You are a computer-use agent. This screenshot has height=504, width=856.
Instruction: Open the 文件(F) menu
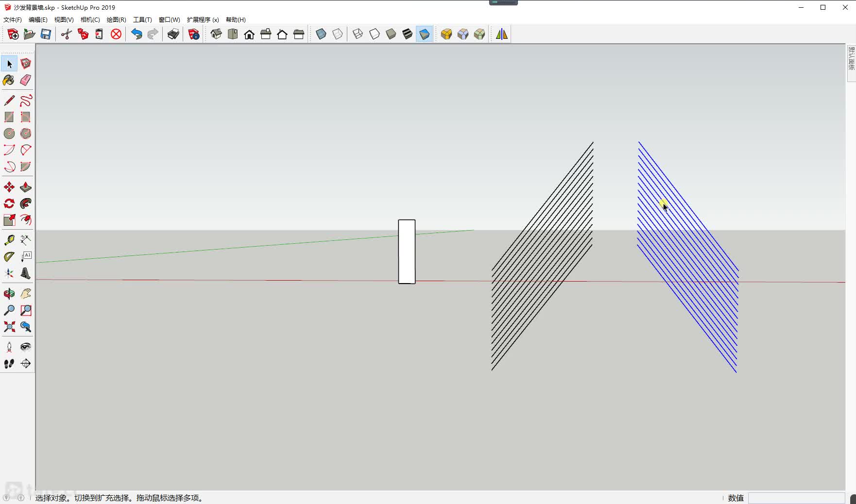coord(13,19)
